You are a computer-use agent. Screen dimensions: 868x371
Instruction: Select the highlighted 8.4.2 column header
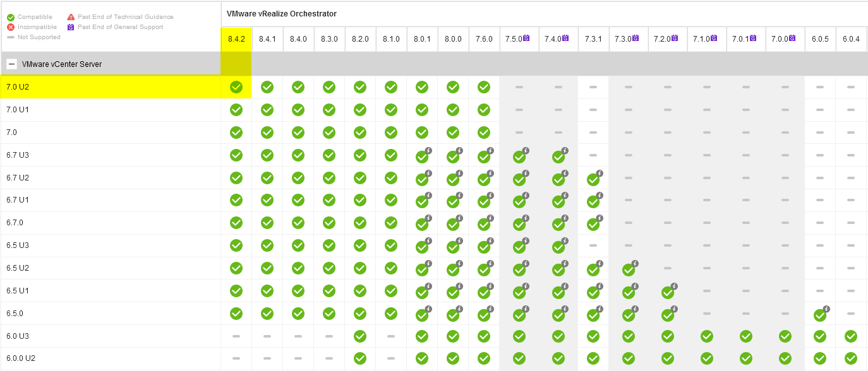236,39
